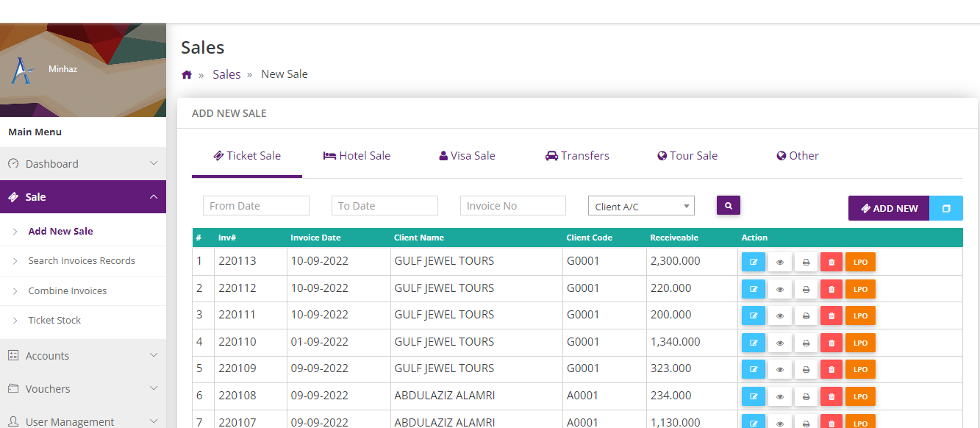Click the edit icon for invoice 220108
Image resolution: width=980 pixels, height=428 pixels.
click(x=753, y=396)
